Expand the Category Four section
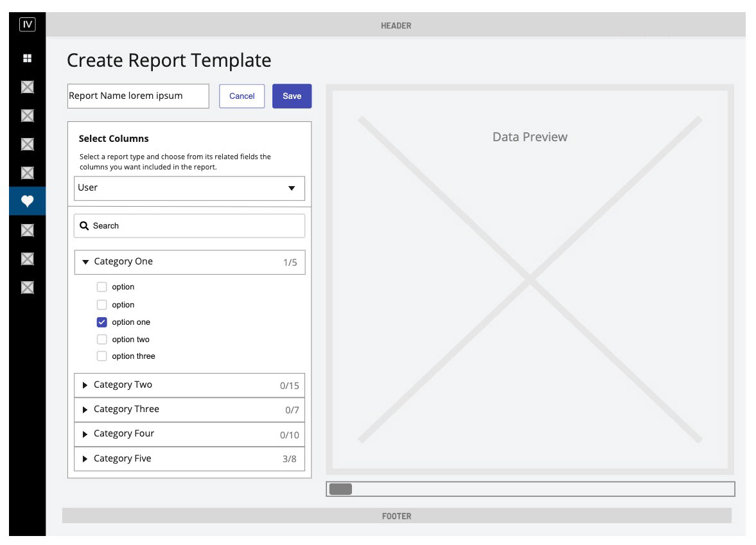This screenshot has width=756, height=545. [189, 434]
